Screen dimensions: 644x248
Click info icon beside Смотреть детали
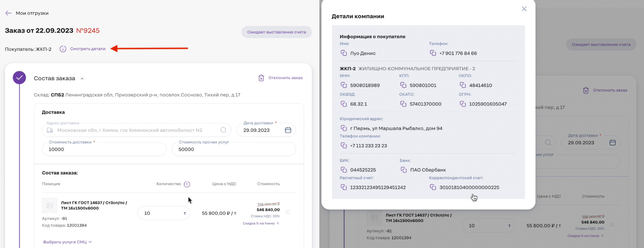pyautogui.click(x=63, y=49)
